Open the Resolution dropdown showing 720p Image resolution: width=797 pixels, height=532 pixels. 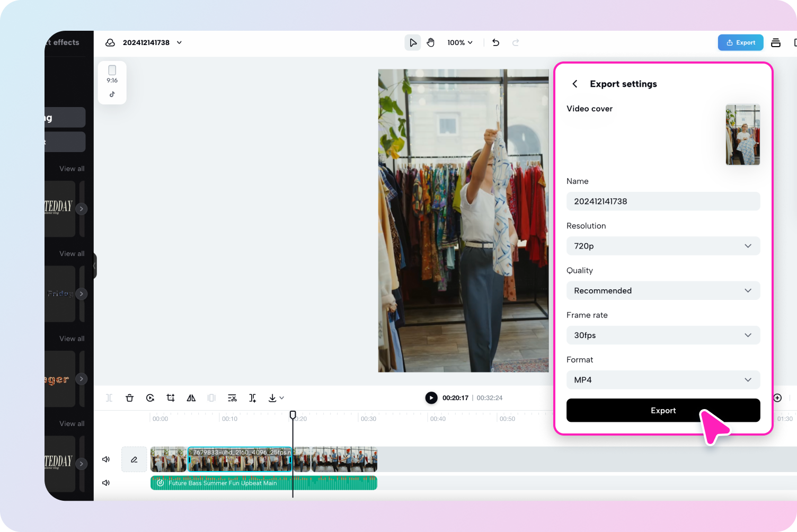[663, 246]
